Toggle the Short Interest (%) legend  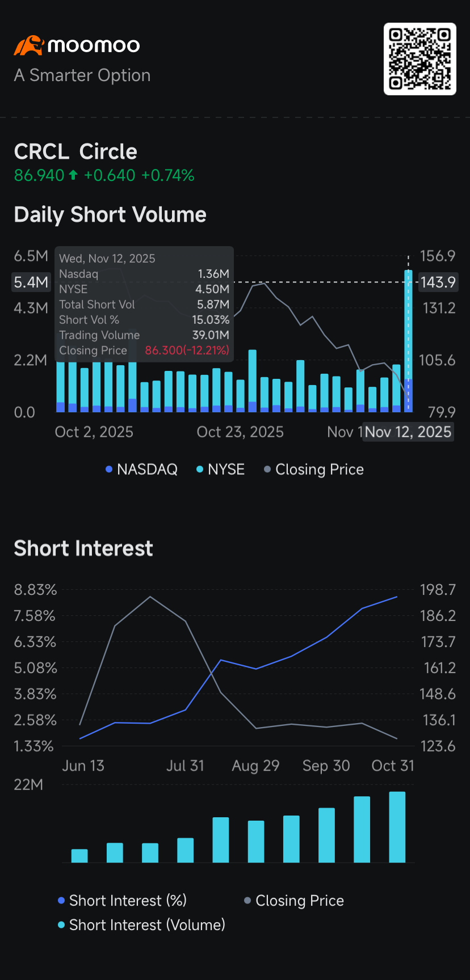point(122,901)
